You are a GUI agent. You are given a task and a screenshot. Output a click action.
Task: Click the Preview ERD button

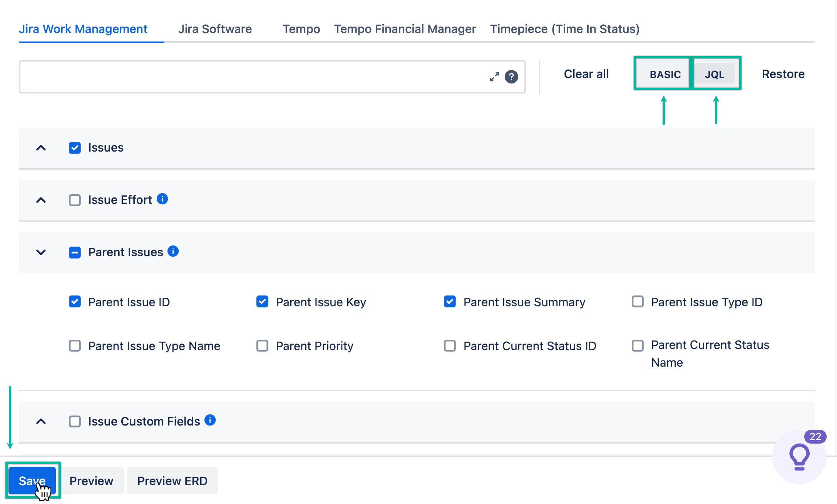(x=172, y=480)
